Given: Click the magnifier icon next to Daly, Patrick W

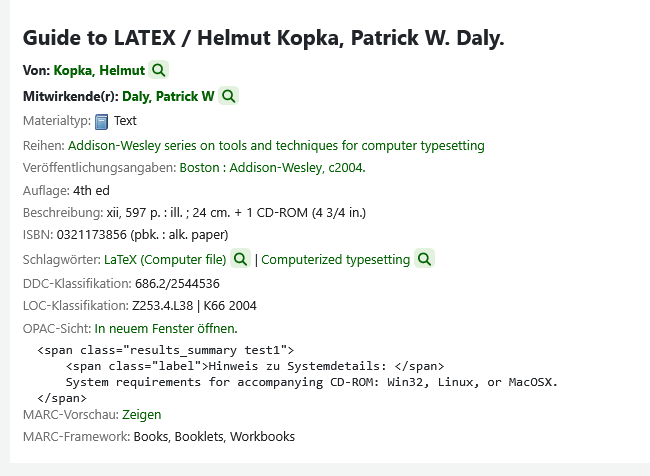Looking at the screenshot, I should coord(229,96).
